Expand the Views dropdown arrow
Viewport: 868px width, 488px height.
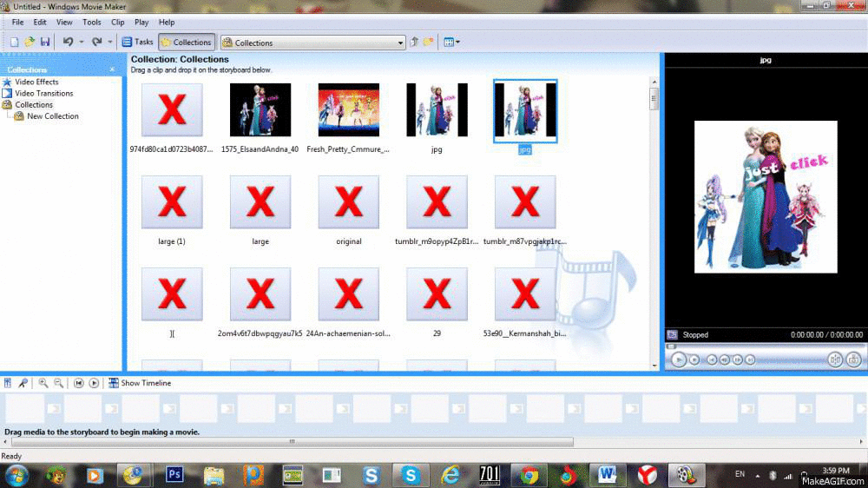click(x=457, y=42)
